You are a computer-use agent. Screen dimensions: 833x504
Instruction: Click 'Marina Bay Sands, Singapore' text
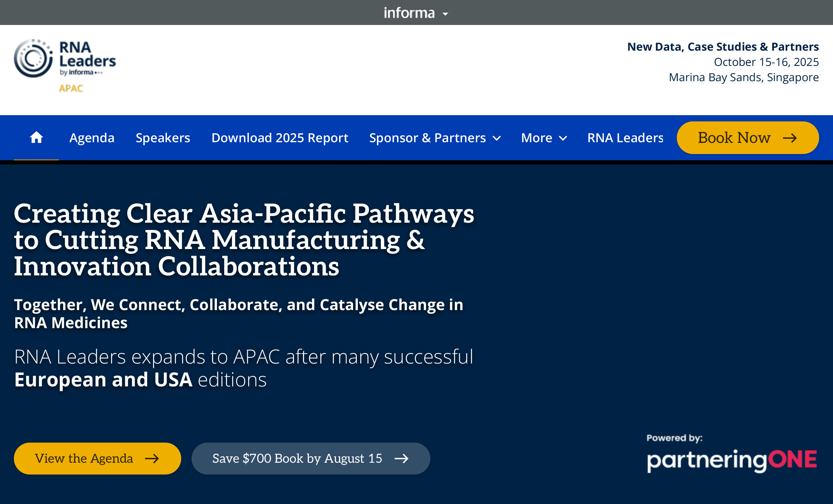click(x=744, y=77)
